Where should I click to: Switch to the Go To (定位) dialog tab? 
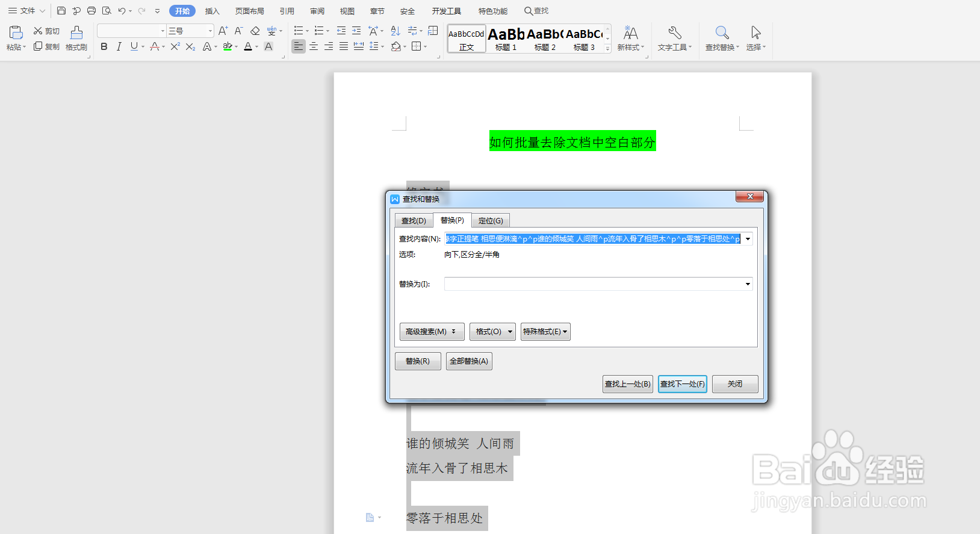click(491, 221)
